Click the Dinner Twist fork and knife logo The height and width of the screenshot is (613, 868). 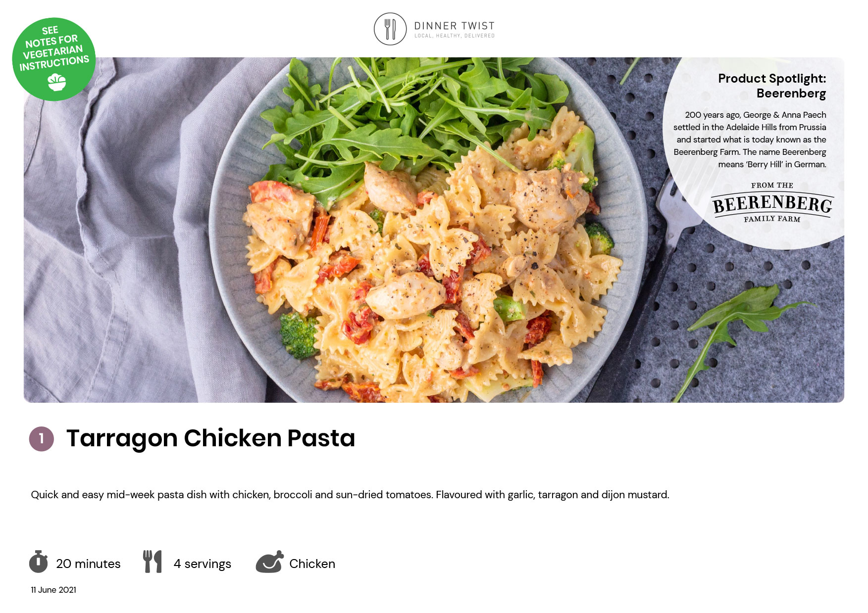[390, 29]
